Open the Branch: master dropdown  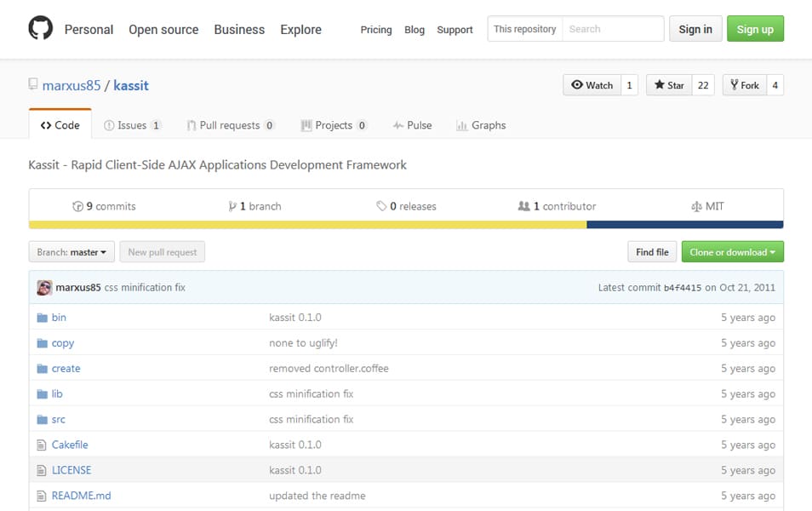click(x=72, y=252)
